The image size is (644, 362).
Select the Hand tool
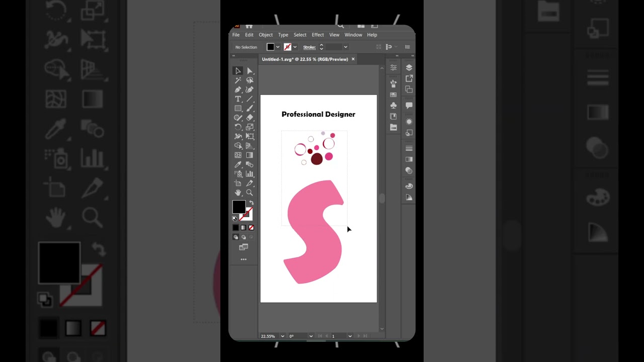(238, 193)
